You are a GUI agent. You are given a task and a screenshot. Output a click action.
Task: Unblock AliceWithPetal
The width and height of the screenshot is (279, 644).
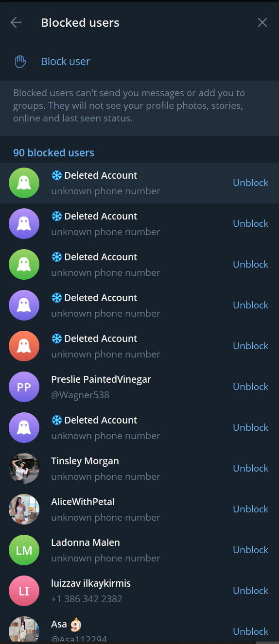pyautogui.click(x=250, y=509)
